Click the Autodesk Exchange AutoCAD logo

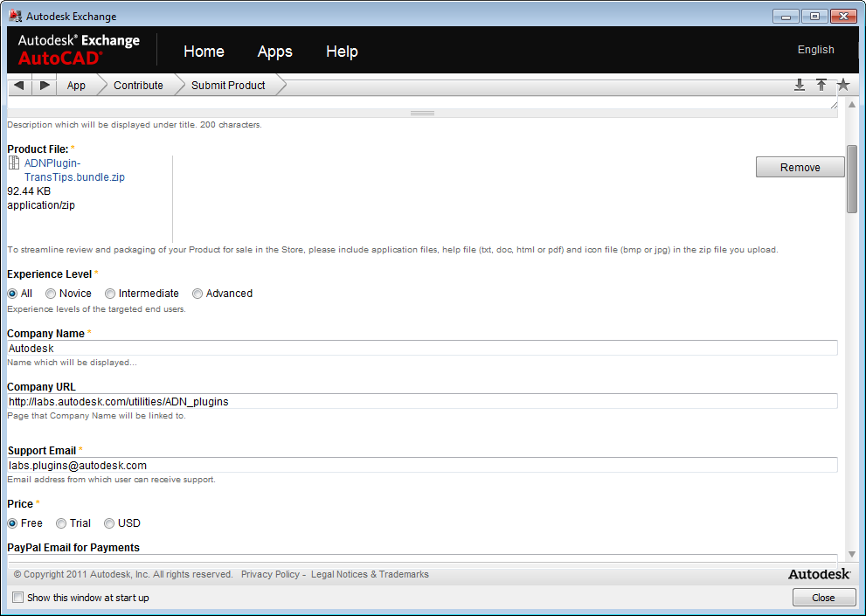click(x=79, y=50)
